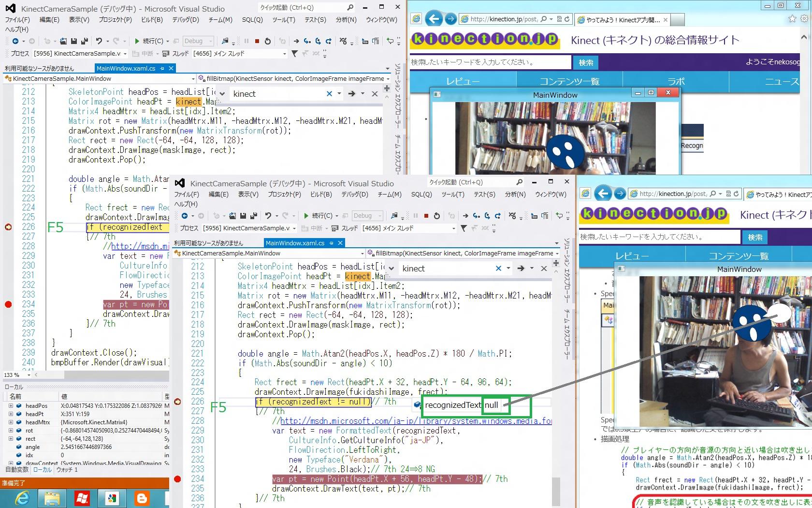Open レビュー in the lower-right browser window
This screenshot has width=812, height=508.
point(632,256)
